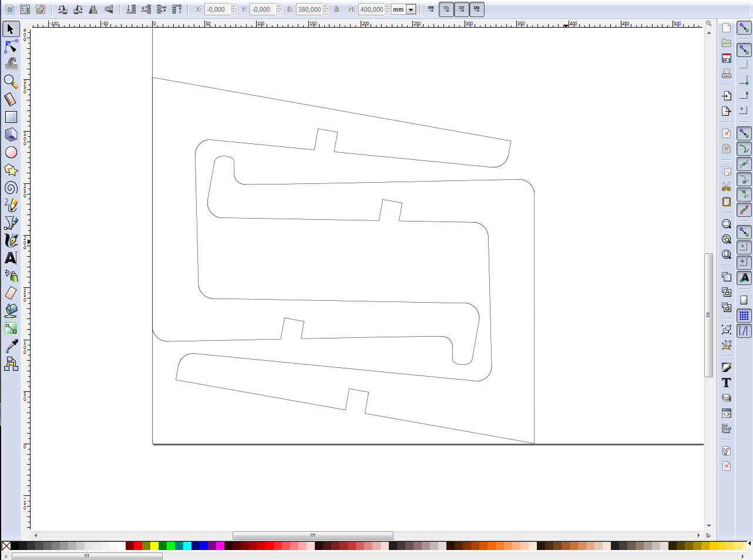The image size is (753, 560).
Task: Increase the X position spinner
Action: [234, 7]
